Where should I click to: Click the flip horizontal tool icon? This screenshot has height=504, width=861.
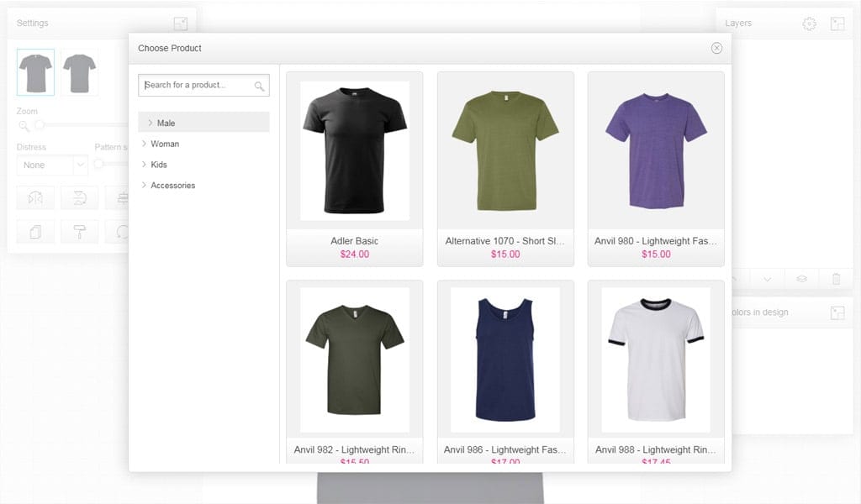35,197
